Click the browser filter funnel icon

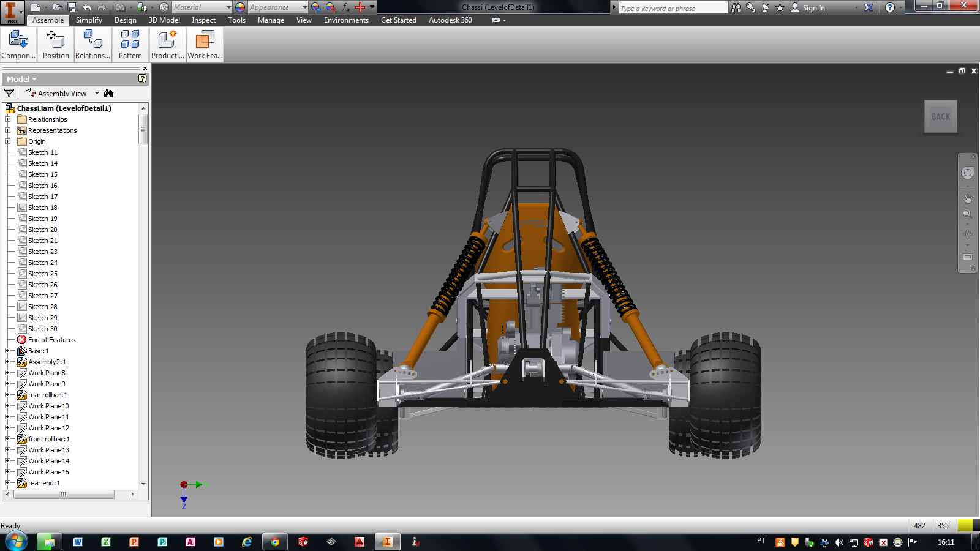pos(9,93)
